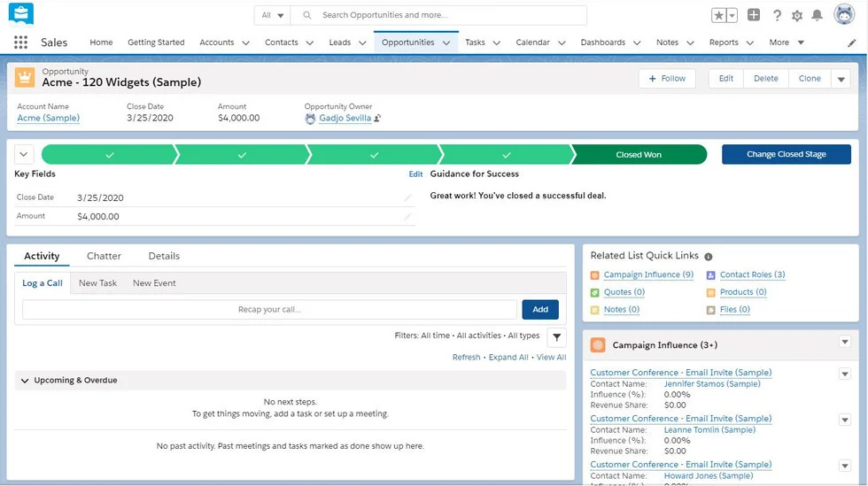Open the Help question mark icon
Image resolution: width=868 pixels, height=486 pixels.
tap(777, 15)
